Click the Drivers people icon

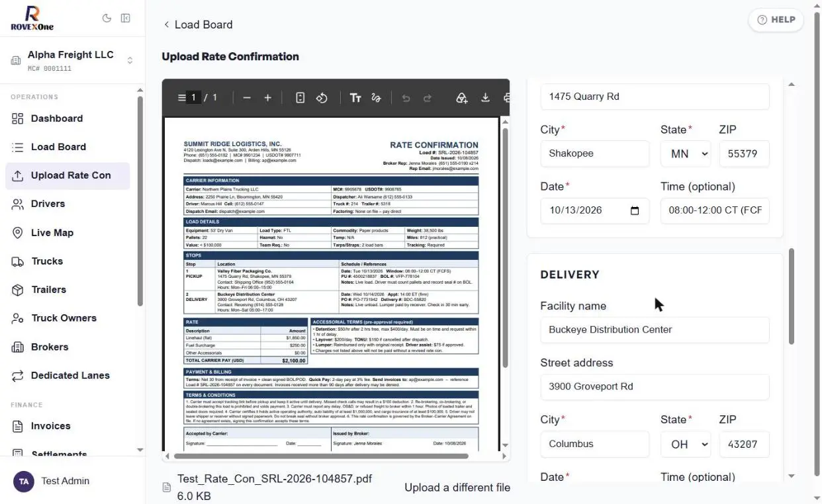coord(18,204)
